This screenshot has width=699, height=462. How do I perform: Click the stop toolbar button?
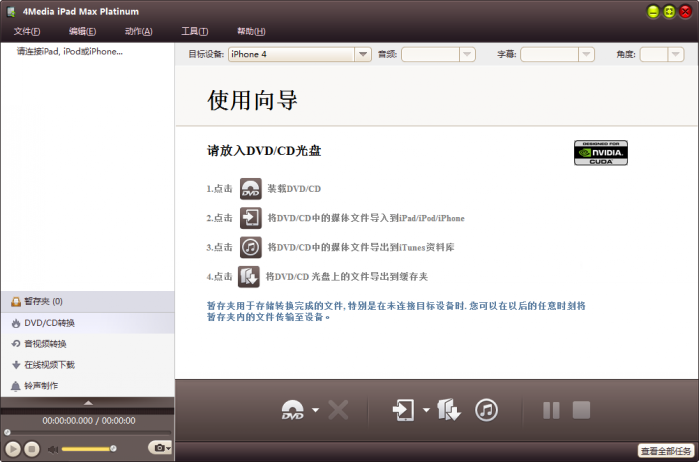pyautogui.click(x=581, y=410)
